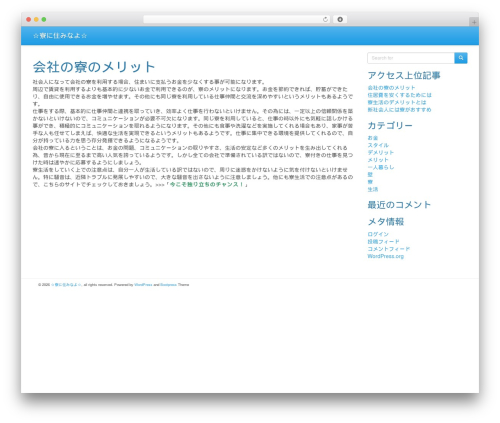Minimize the window with the yellow button
The image size is (500, 423).
36,19
